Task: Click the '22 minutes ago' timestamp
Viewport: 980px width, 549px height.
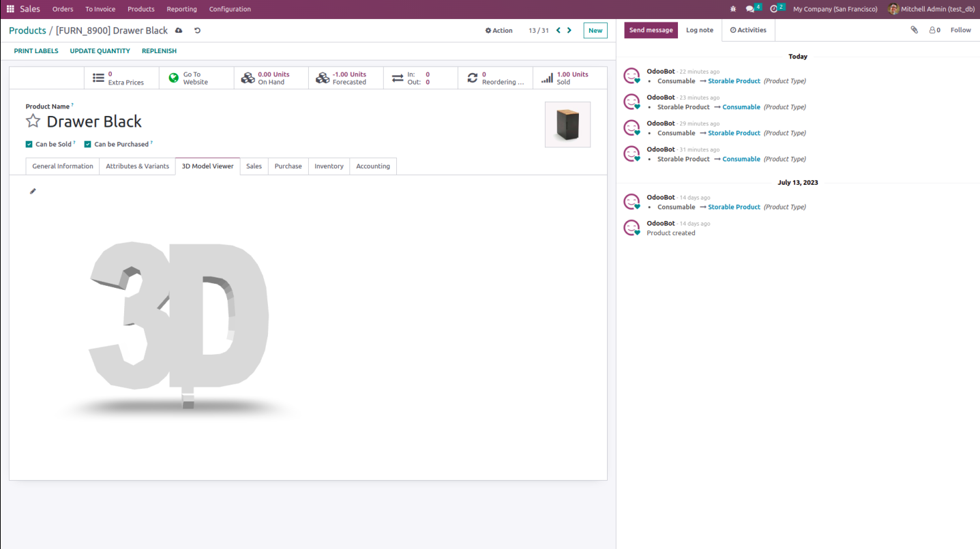Action: (700, 72)
